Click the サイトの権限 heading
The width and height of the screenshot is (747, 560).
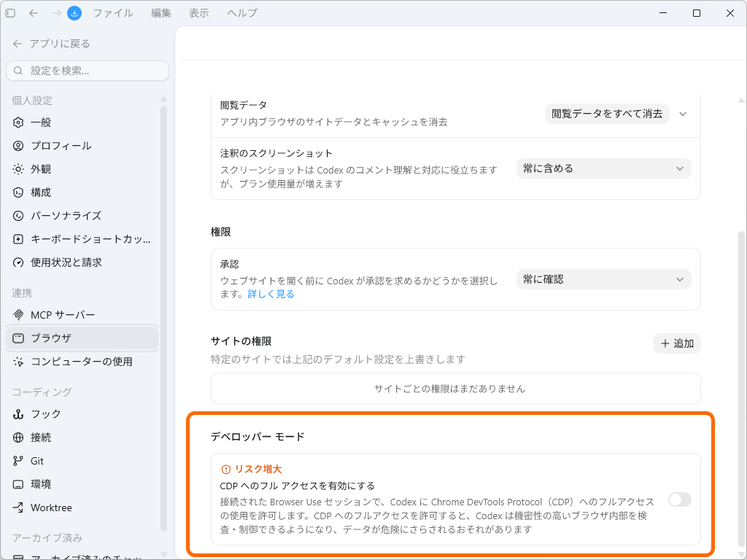pos(241,341)
